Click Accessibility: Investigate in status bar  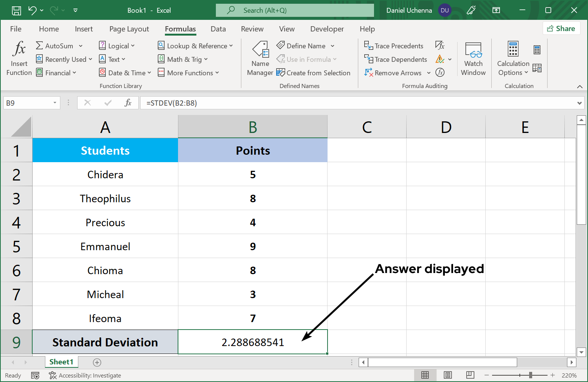85,375
